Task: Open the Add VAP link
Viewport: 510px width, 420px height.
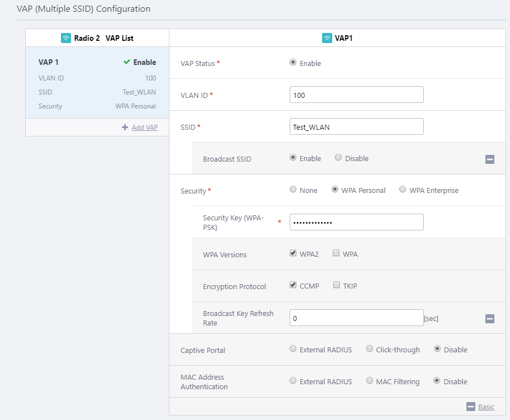Action: 144,128
